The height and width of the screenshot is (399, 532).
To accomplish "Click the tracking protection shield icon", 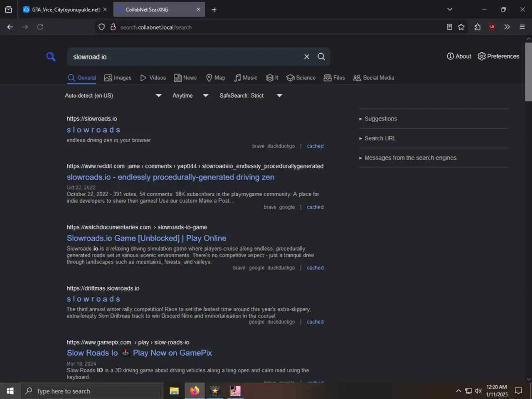I will (101, 27).
